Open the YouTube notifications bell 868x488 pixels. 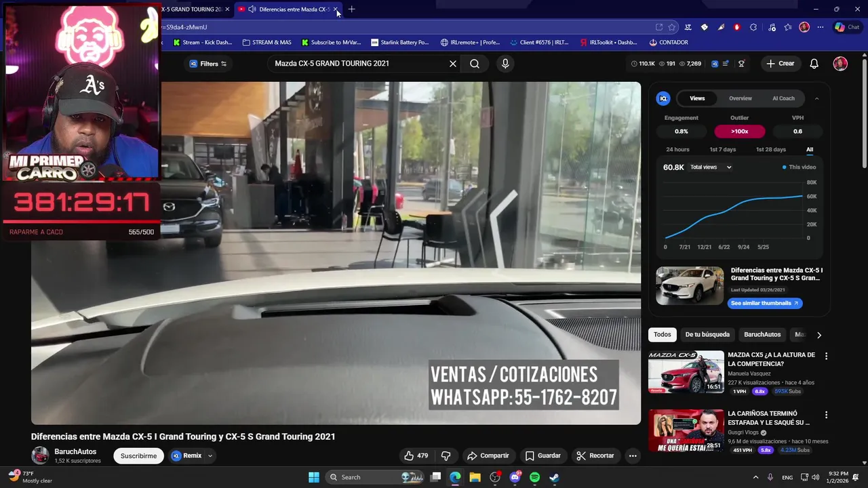click(x=814, y=64)
